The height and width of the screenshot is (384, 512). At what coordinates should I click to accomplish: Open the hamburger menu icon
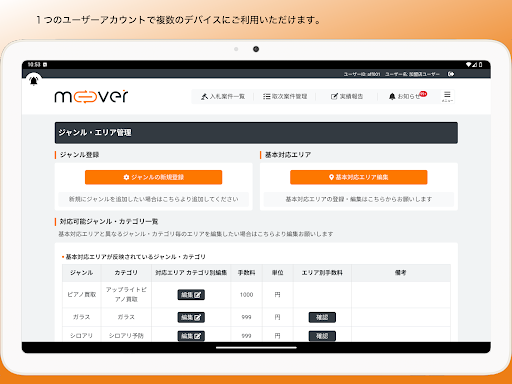point(447,96)
